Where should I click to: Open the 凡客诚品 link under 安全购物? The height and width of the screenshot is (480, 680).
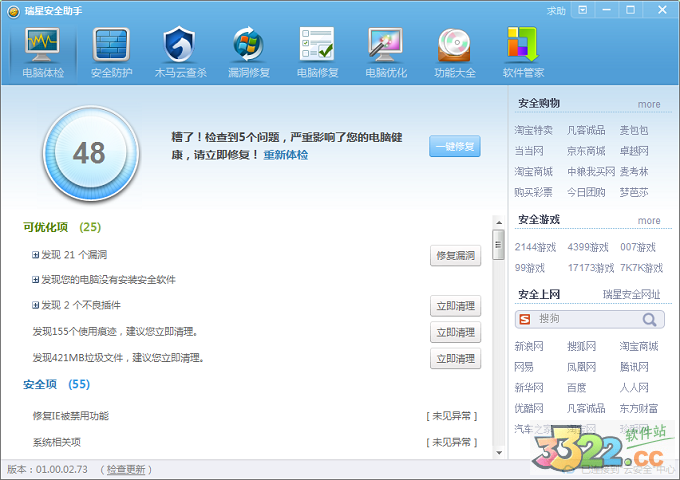(586, 130)
